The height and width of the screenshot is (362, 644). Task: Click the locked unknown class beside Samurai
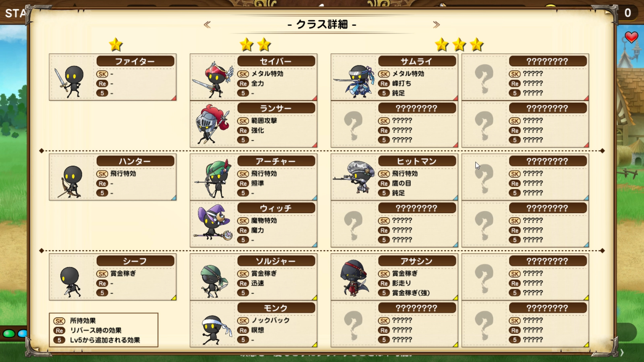[x=525, y=77]
